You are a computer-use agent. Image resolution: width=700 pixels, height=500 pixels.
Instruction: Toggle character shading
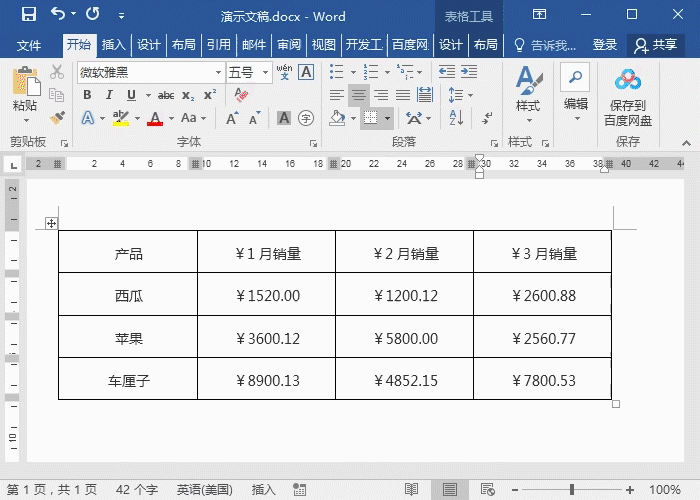(283, 118)
